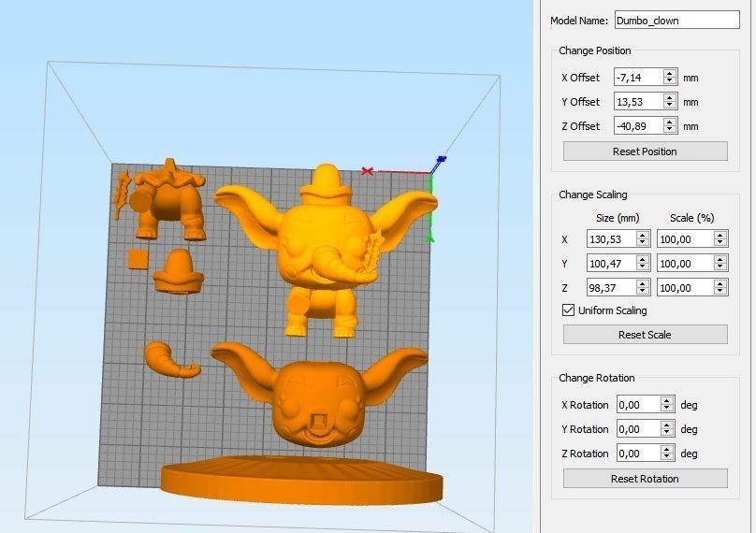Viewport: 756px width, 533px height.
Task: Click the X Rotation value field
Action: click(638, 404)
